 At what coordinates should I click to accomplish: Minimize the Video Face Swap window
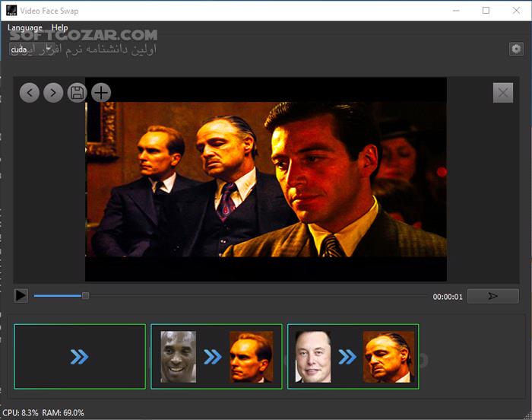[x=456, y=11]
